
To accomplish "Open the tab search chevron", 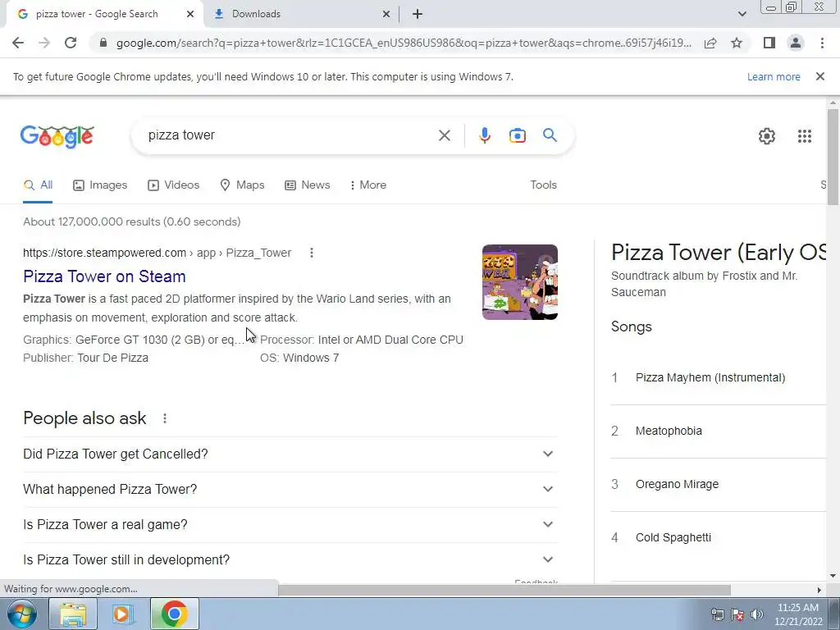I will pyautogui.click(x=742, y=14).
